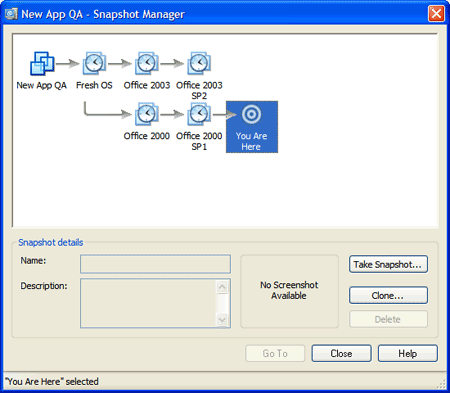Click the 'Office 2003 SP2' label text
This screenshot has width=450, height=393.
click(199, 90)
